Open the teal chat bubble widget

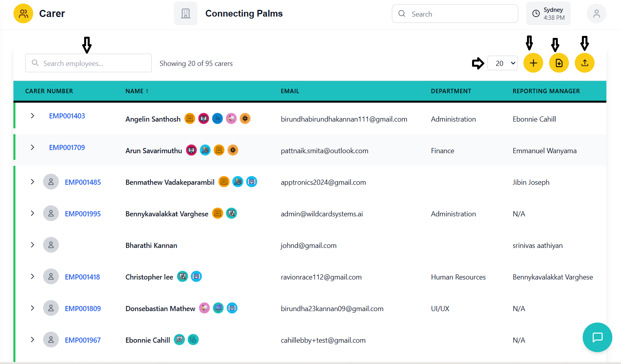597,337
